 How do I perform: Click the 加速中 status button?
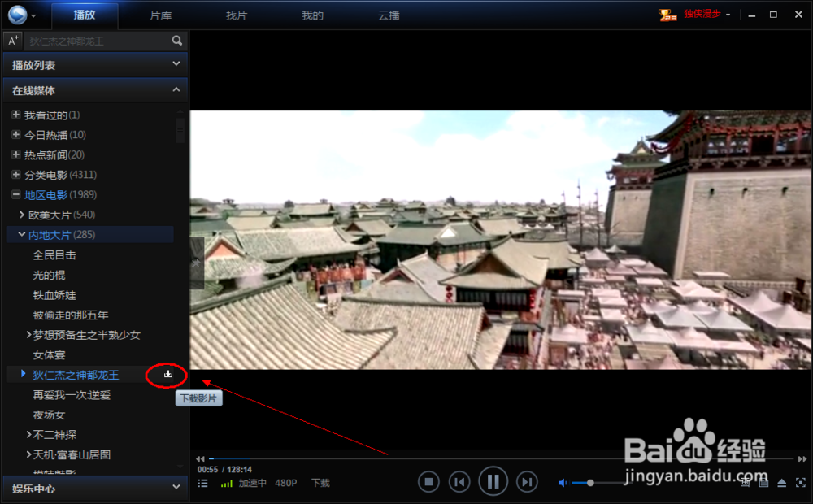click(x=253, y=483)
